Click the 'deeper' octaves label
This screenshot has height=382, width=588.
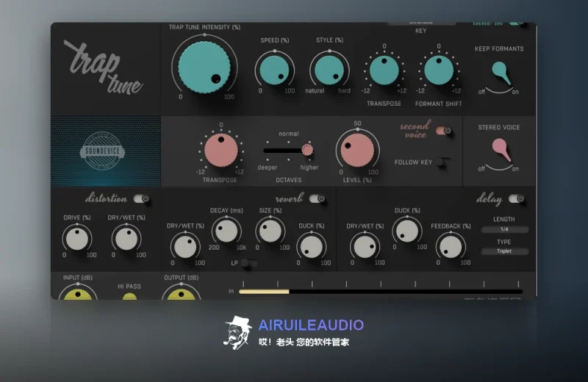pos(268,167)
